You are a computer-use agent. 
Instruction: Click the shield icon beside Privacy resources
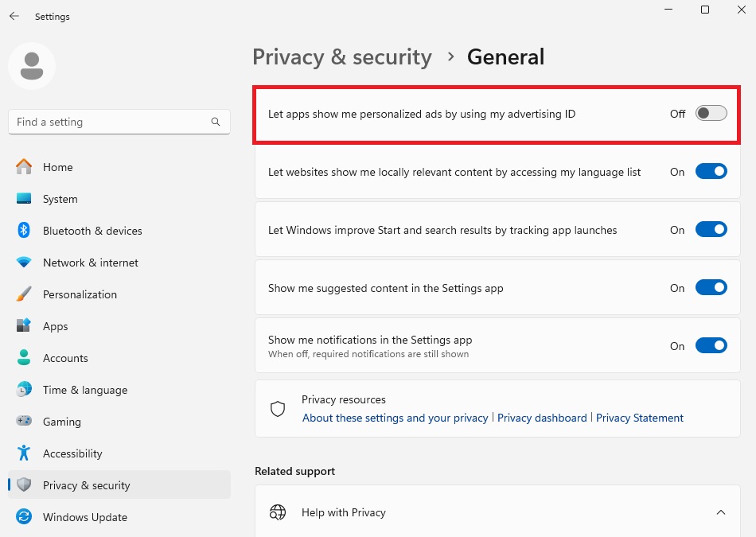click(x=278, y=409)
